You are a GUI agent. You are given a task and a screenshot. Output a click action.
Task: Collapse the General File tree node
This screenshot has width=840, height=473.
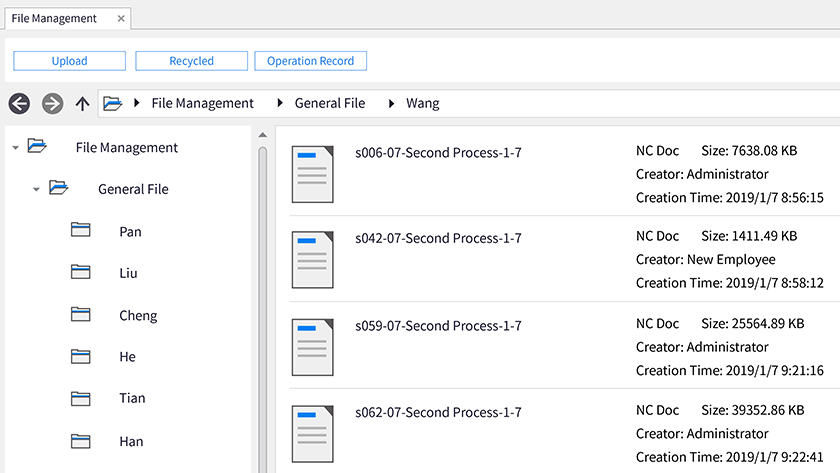click(x=36, y=189)
